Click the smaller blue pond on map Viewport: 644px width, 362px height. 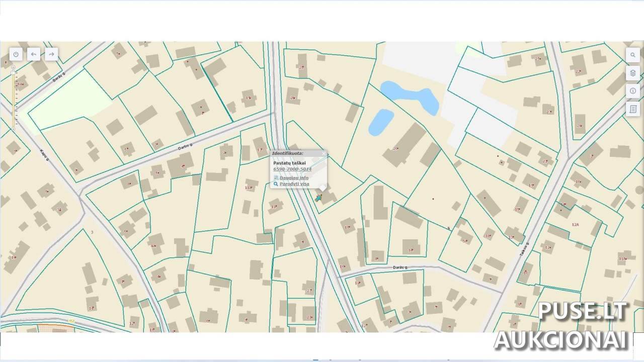[381, 122]
